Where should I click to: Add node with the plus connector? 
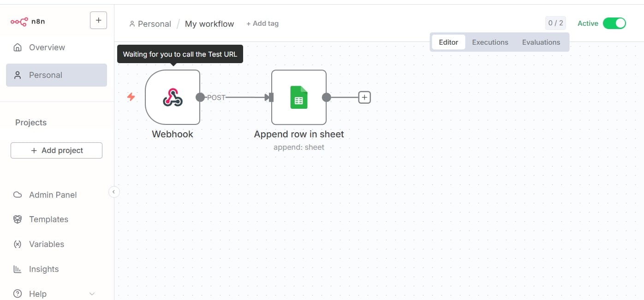[x=364, y=97]
